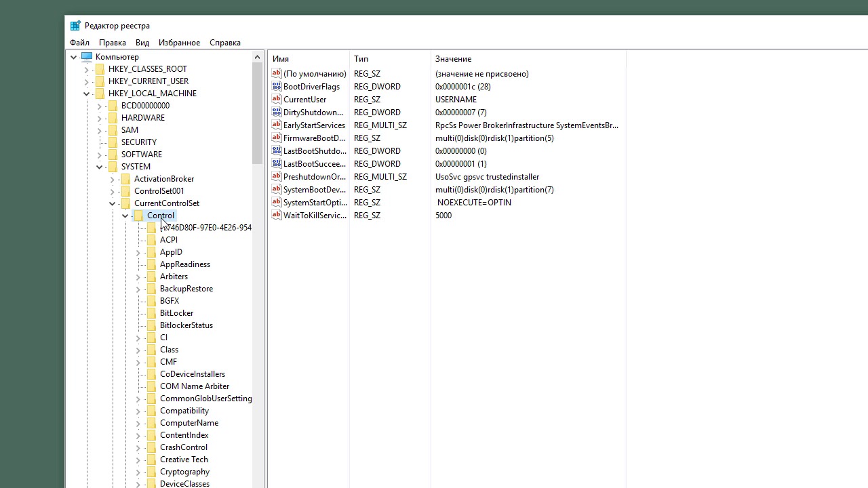Open the Избранное menu
Viewport: 868px width, 488px height.
[179, 43]
